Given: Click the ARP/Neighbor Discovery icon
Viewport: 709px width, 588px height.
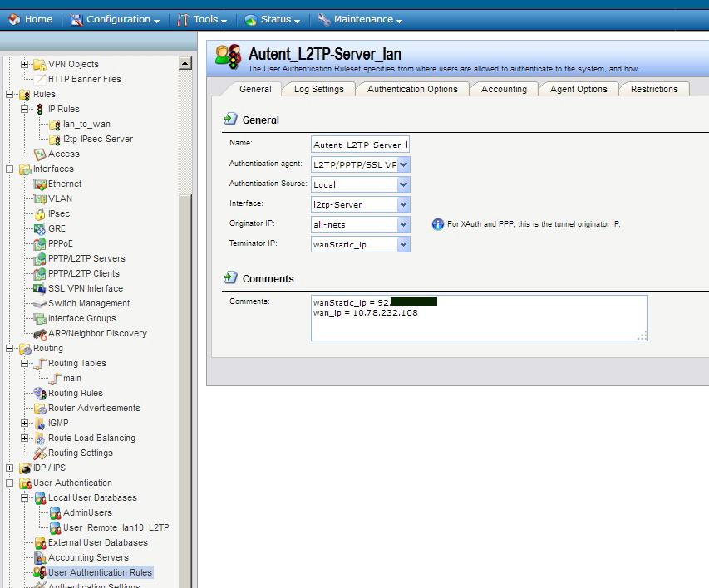Looking at the screenshot, I should click(x=40, y=334).
